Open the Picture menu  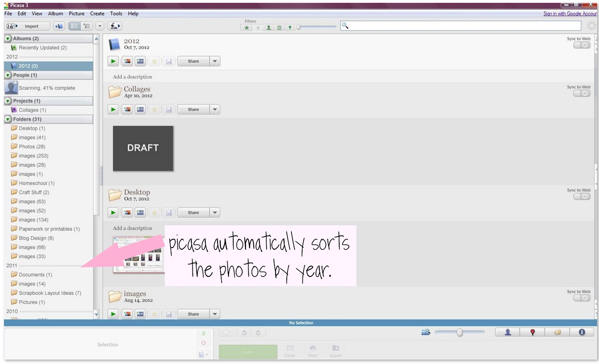pyautogui.click(x=77, y=13)
